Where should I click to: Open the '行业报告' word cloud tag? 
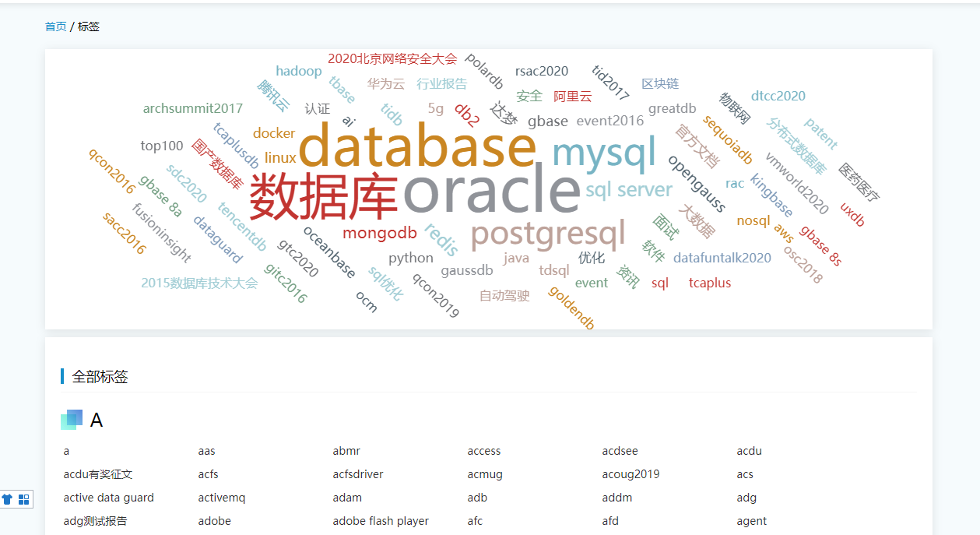(x=442, y=83)
